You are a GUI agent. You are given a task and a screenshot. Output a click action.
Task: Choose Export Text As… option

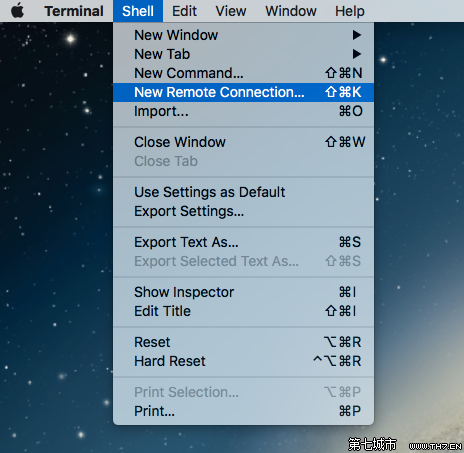click(x=243, y=242)
